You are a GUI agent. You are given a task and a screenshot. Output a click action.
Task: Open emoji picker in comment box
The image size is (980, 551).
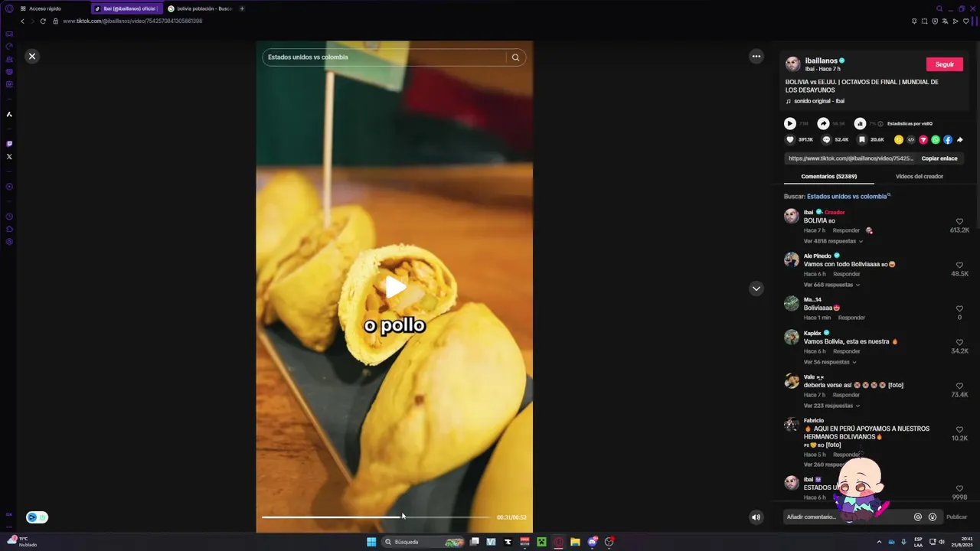coord(932,517)
